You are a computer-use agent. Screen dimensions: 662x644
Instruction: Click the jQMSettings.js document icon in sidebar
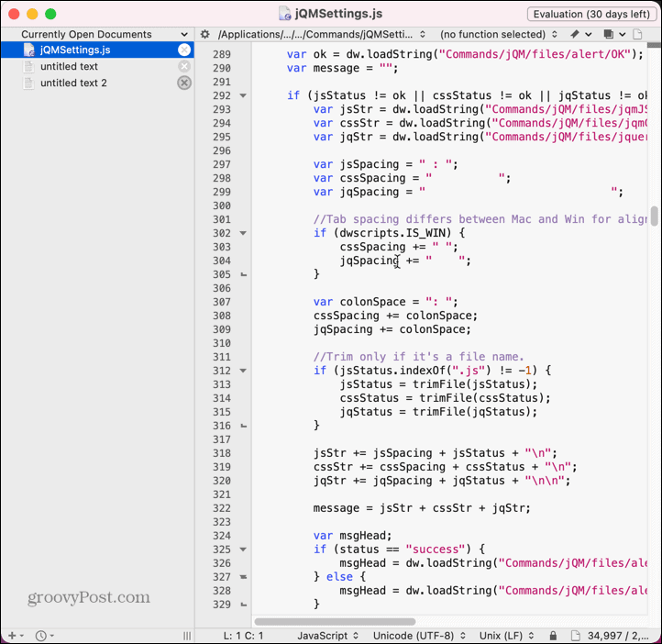coord(28,50)
